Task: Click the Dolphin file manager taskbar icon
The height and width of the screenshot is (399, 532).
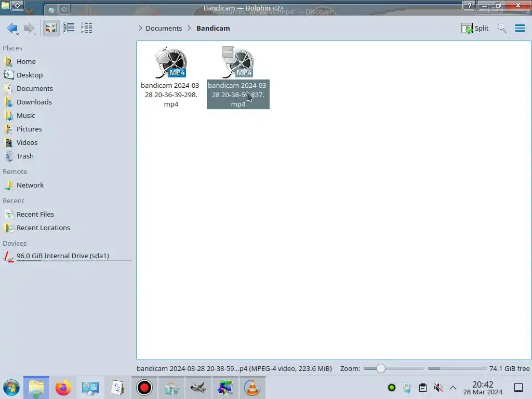Action: click(36, 388)
